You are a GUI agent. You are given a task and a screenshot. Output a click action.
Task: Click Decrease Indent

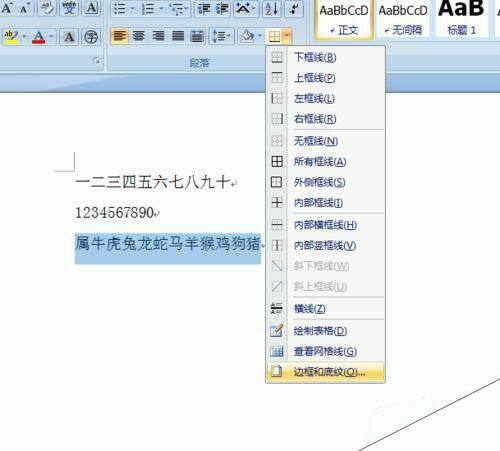(x=203, y=9)
